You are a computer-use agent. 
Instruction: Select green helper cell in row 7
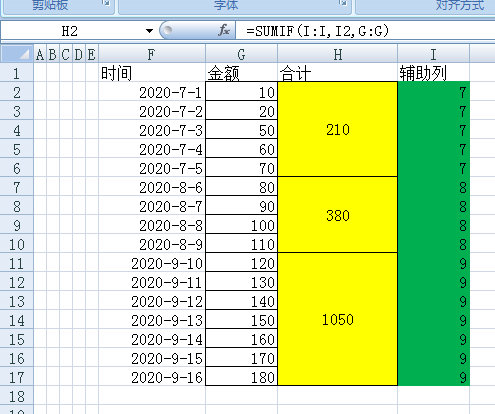pyautogui.click(x=433, y=186)
